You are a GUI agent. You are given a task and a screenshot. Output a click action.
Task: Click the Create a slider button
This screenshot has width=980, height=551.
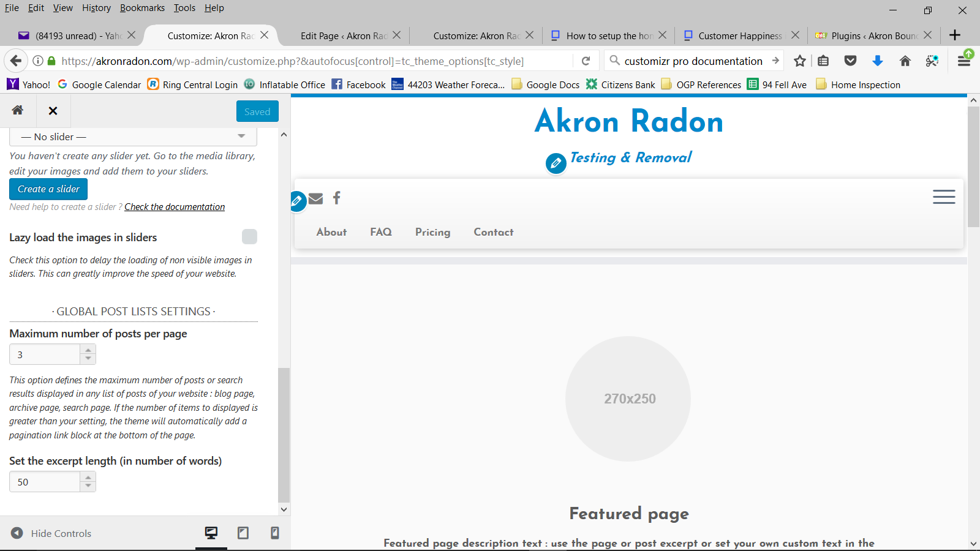[x=48, y=189]
